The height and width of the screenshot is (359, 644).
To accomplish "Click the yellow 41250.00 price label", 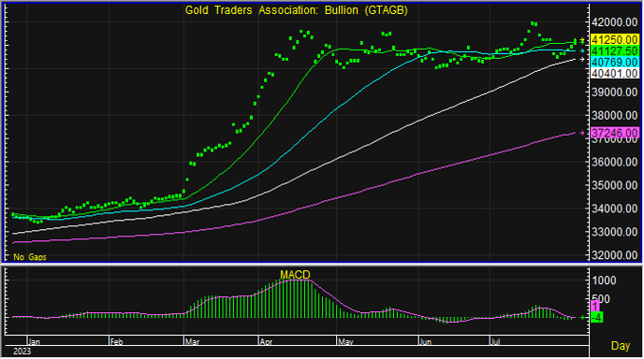I will [615, 40].
